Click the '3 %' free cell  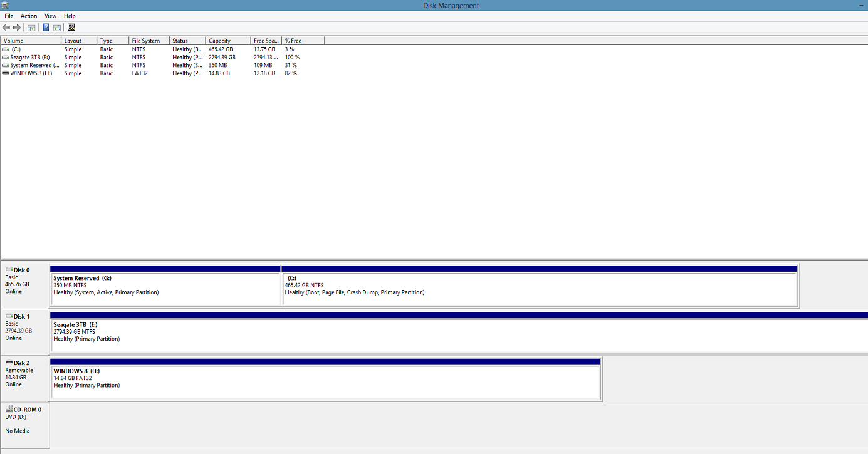pyautogui.click(x=290, y=49)
